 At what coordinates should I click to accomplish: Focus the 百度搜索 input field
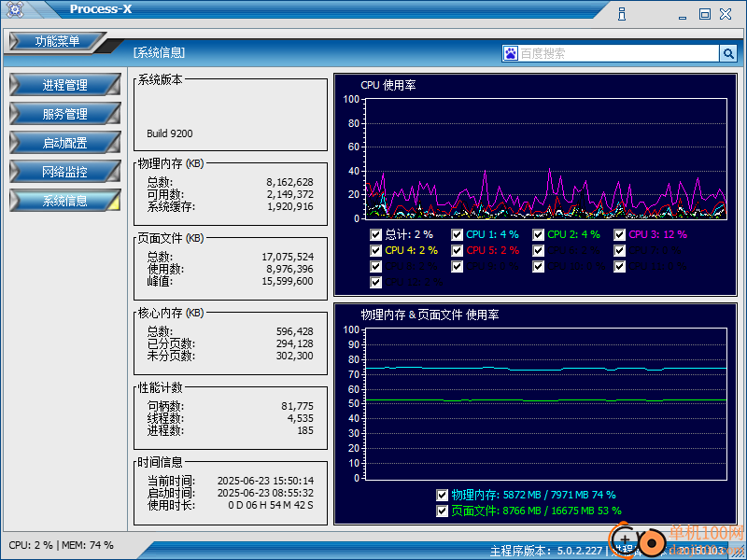point(618,53)
